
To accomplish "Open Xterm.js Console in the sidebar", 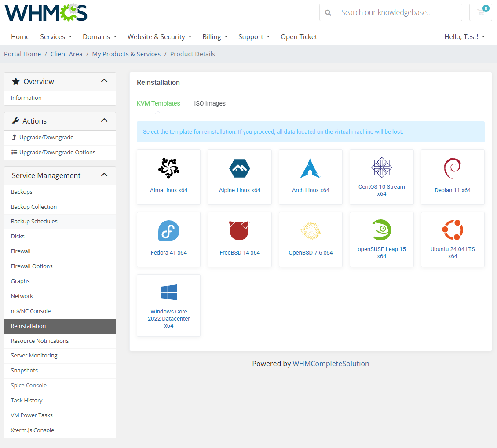I will tap(60, 430).
